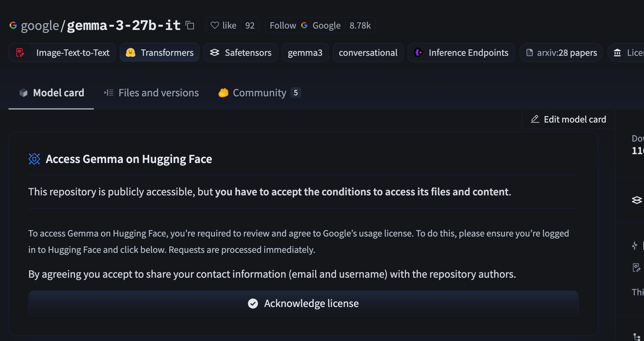644x341 pixels.
Task: Click text 'Requests are processed immediately.'
Action: click(242, 249)
